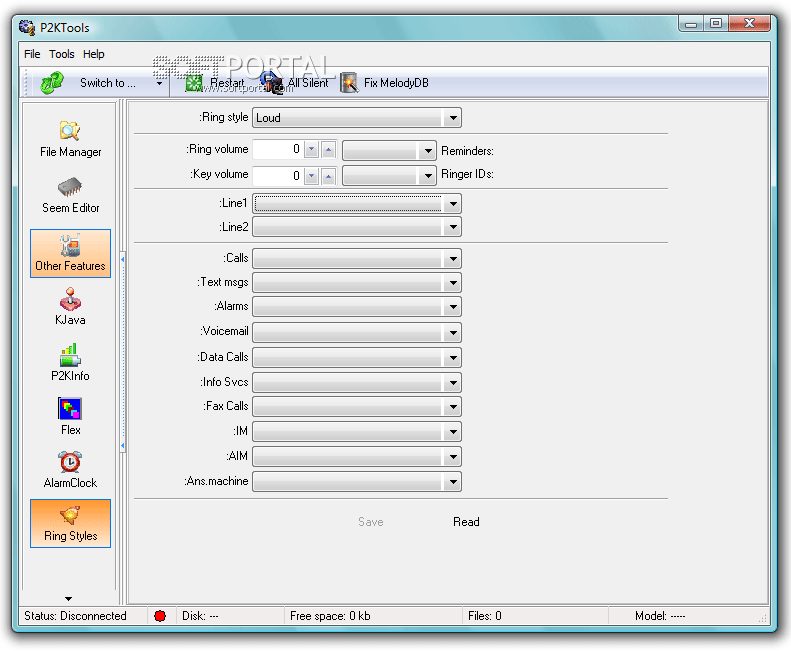791x651 pixels.
Task: Open the File menu
Action: point(32,54)
